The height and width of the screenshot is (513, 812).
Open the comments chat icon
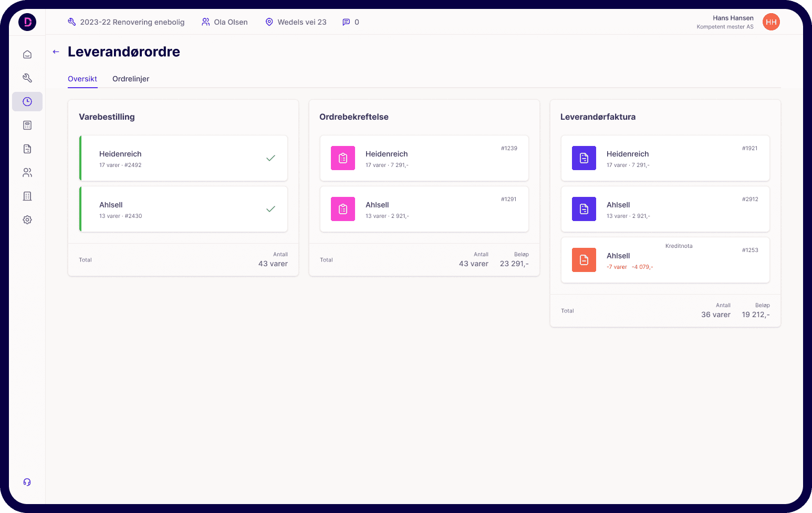pos(346,22)
